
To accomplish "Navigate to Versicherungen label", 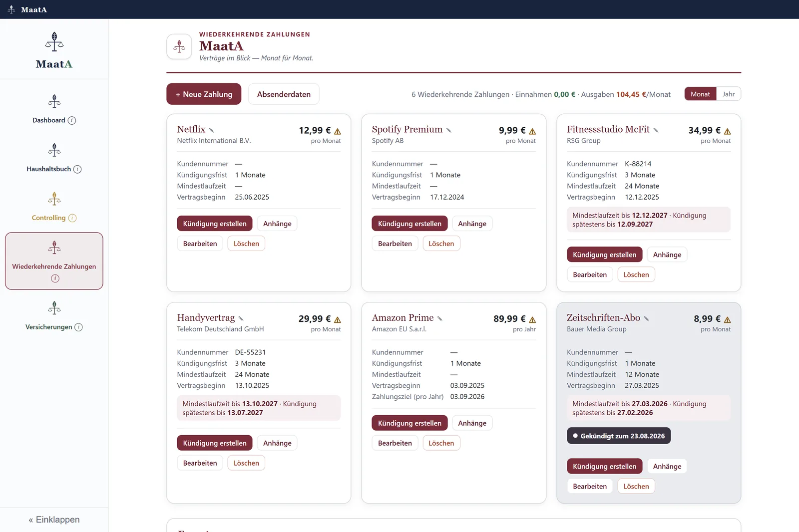I will click(x=49, y=327).
